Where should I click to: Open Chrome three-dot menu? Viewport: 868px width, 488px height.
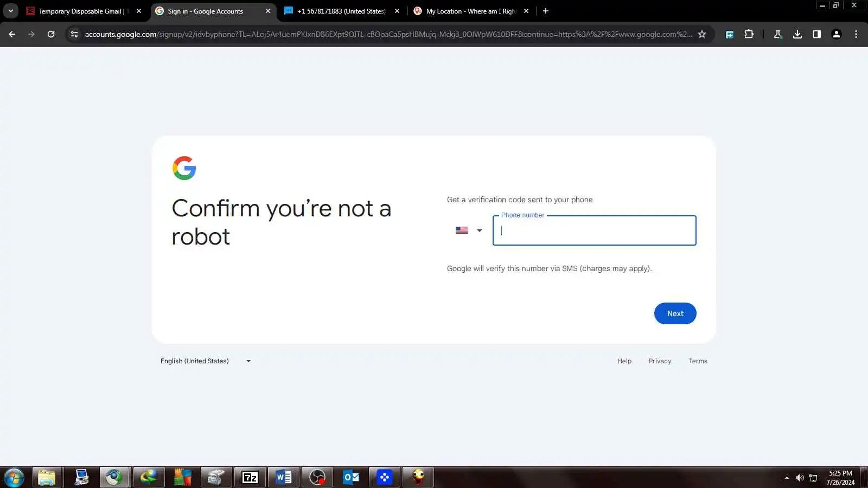(856, 34)
